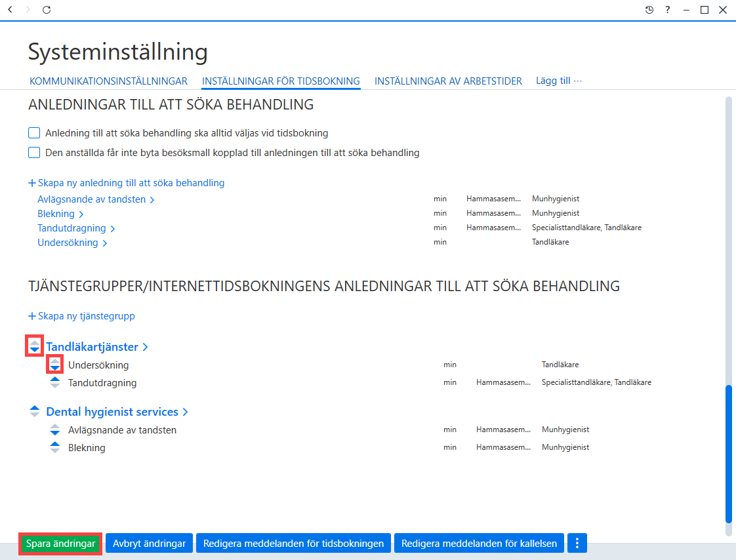Screen dimensions: 736x560
Task: Open the history clock icon
Action: point(649,10)
